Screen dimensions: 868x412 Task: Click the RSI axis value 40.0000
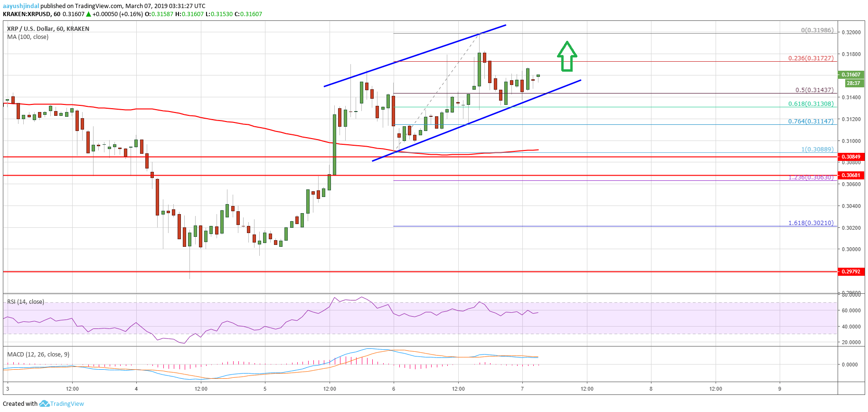click(x=851, y=327)
